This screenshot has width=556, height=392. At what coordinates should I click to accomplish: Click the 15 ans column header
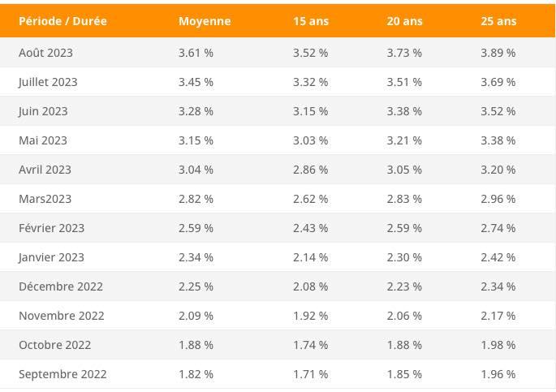311,21
